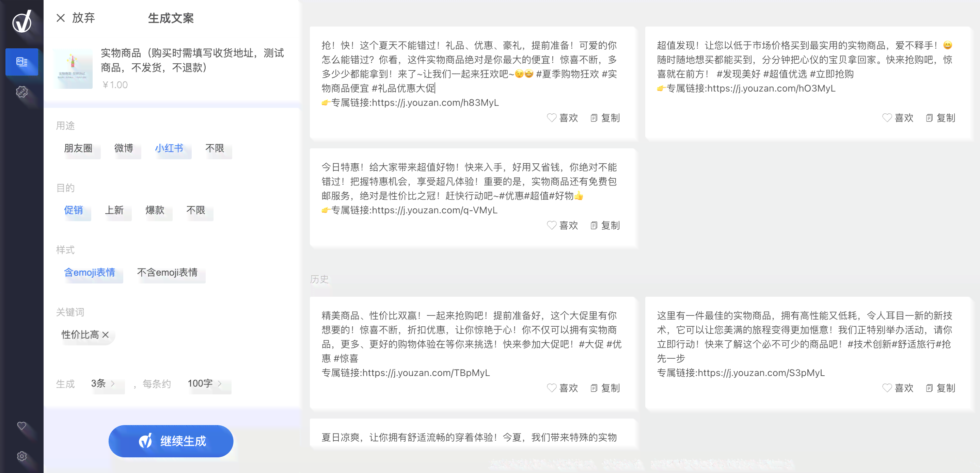Open favorites heart icon in left sidebar
This screenshot has width=980, height=473.
[x=22, y=426]
